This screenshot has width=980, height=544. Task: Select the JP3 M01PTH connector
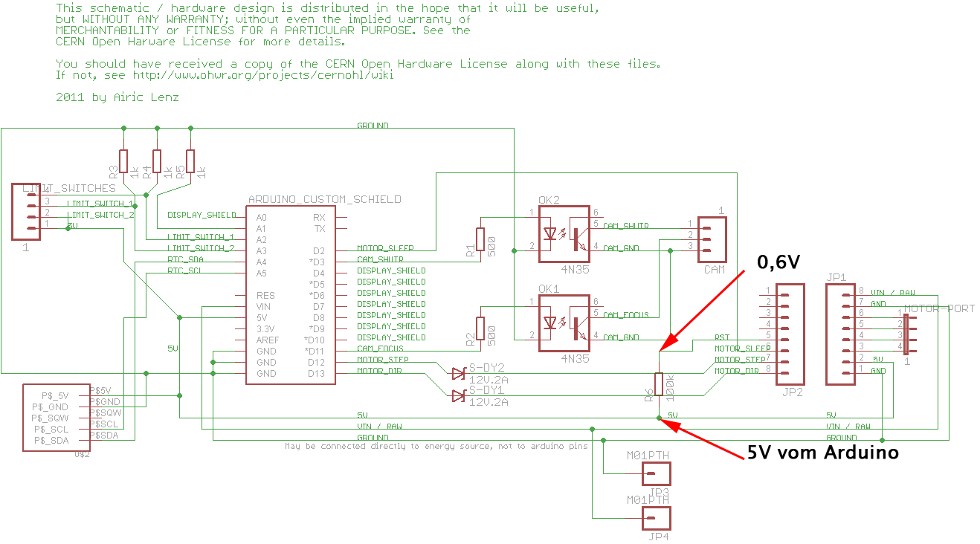[656, 473]
